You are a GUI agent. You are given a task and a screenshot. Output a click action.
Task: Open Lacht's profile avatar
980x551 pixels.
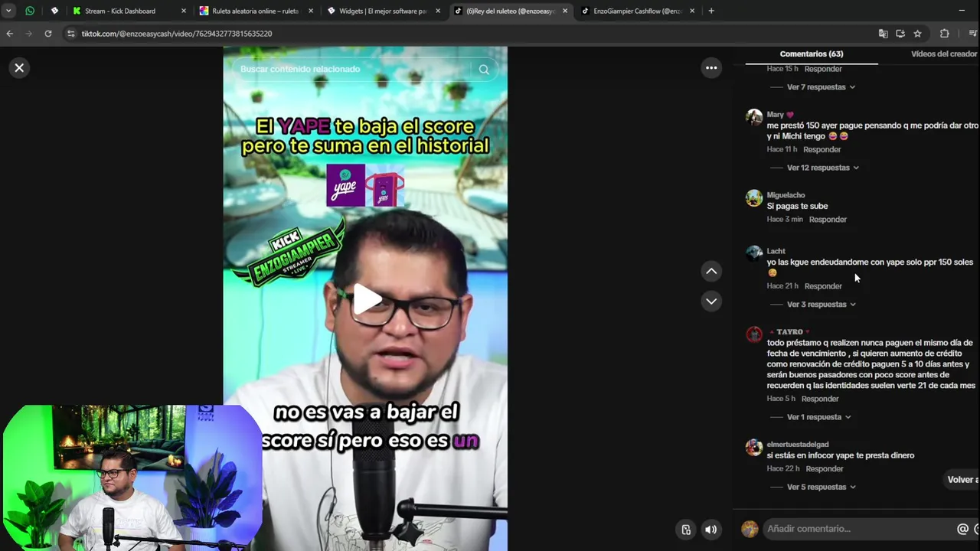[754, 254]
